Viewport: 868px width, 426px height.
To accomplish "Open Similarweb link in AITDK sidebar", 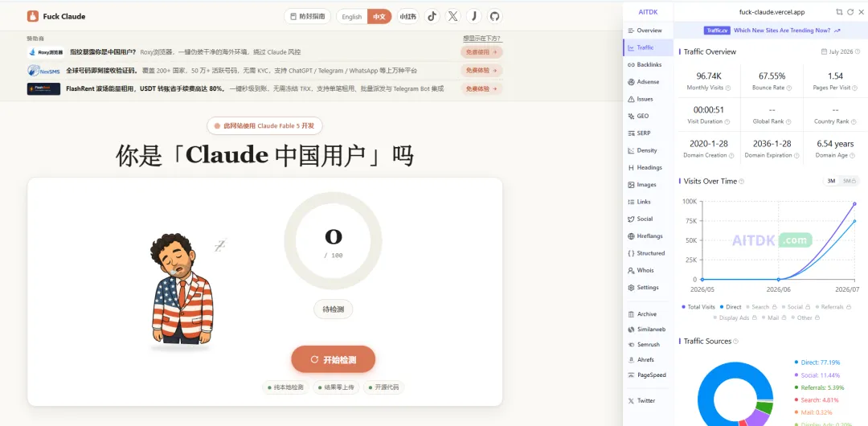I will click(x=648, y=330).
